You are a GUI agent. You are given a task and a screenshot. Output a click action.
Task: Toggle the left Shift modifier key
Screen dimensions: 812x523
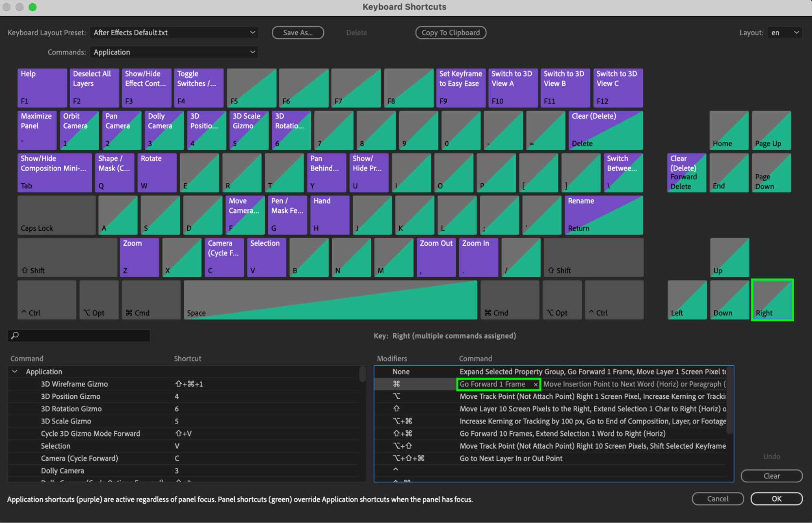tap(67, 257)
